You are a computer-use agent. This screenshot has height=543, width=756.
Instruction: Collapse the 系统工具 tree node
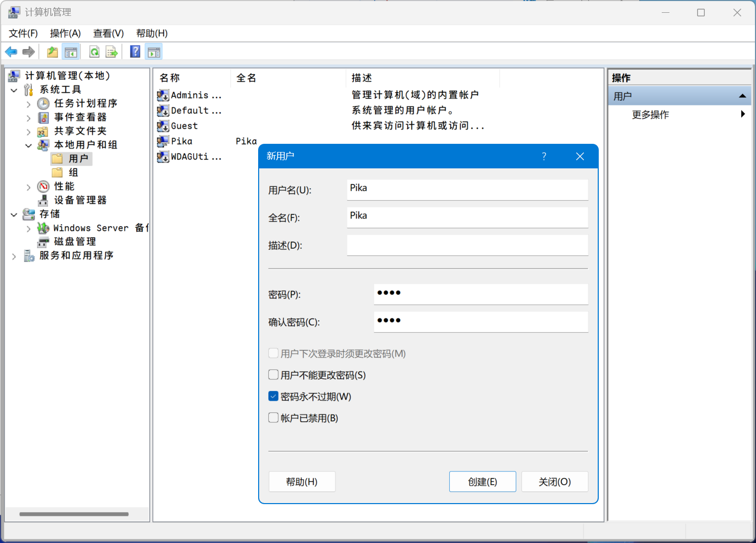coord(14,90)
